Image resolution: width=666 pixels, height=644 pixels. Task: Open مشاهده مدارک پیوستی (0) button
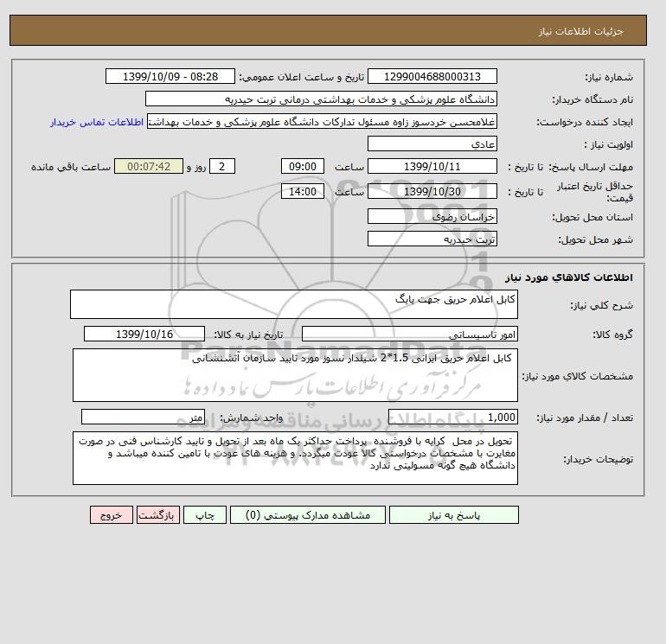tap(308, 515)
